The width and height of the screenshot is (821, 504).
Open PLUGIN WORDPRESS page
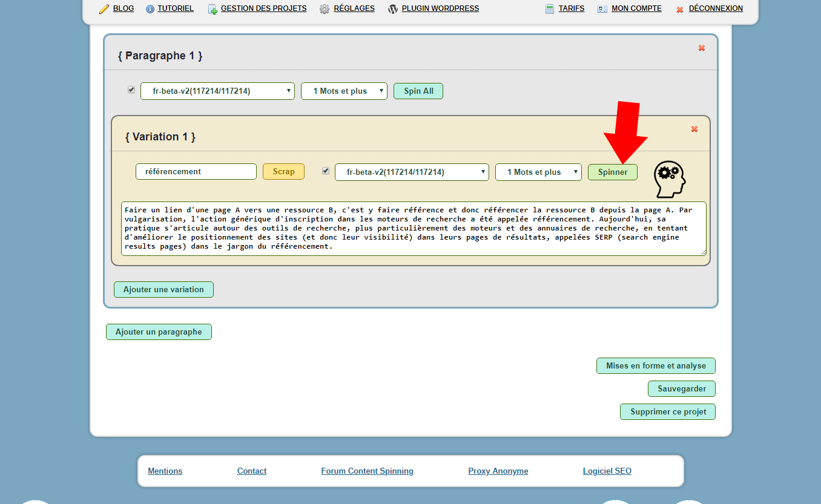point(440,8)
